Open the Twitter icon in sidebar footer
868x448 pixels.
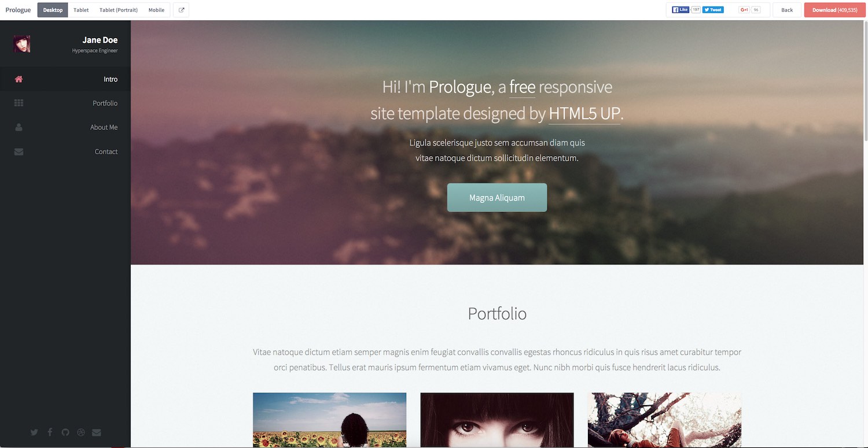(x=34, y=432)
